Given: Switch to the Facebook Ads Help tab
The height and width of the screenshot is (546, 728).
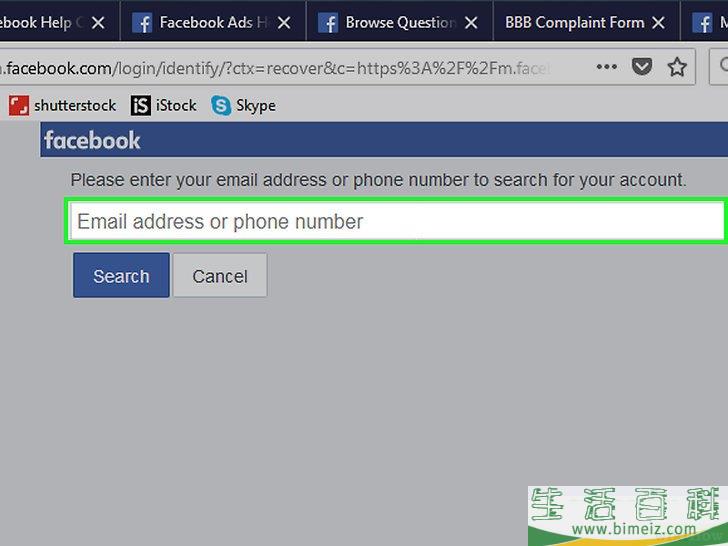Looking at the screenshot, I should (213, 22).
